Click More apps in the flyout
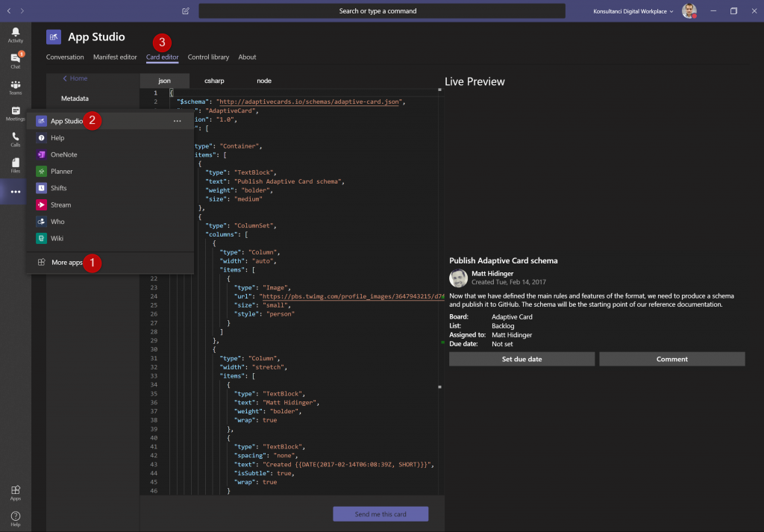 pos(66,263)
